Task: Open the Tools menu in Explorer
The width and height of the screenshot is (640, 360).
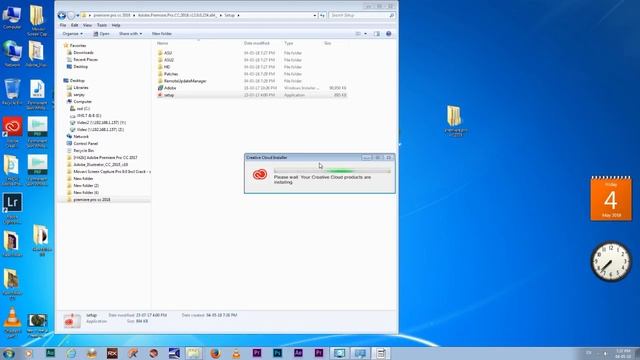Action: [x=102, y=25]
